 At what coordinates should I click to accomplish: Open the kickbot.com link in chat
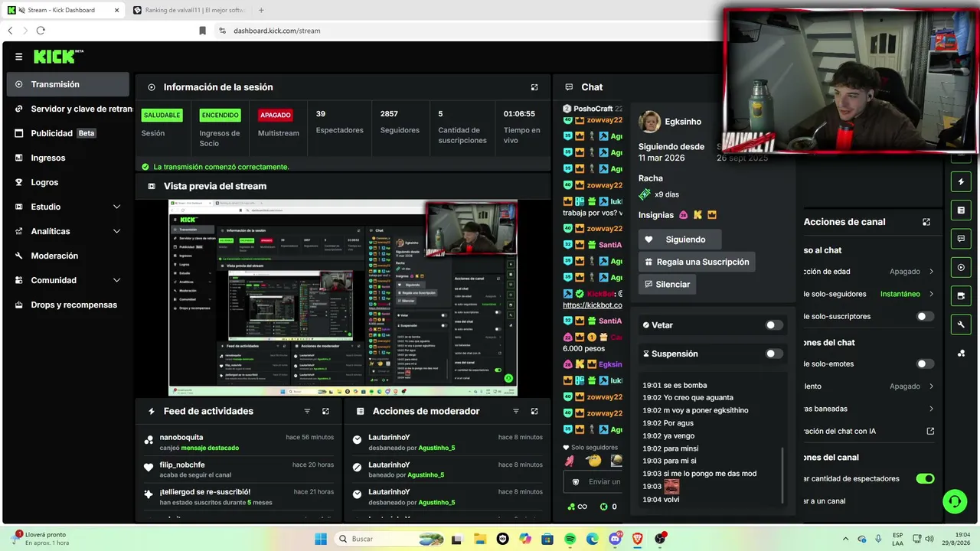(592, 305)
